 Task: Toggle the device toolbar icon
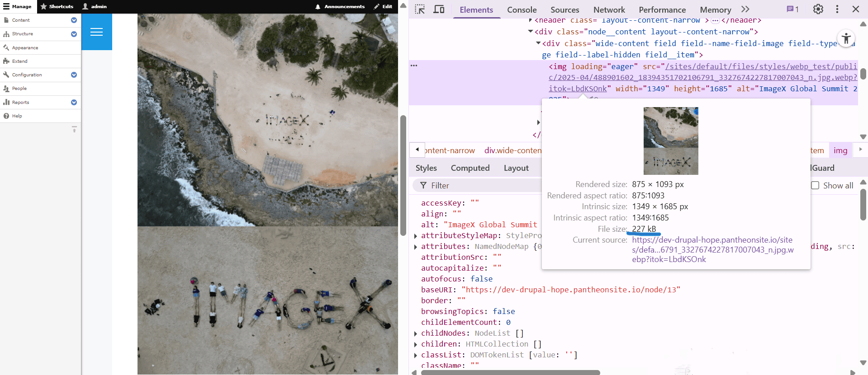click(x=439, y=9)
